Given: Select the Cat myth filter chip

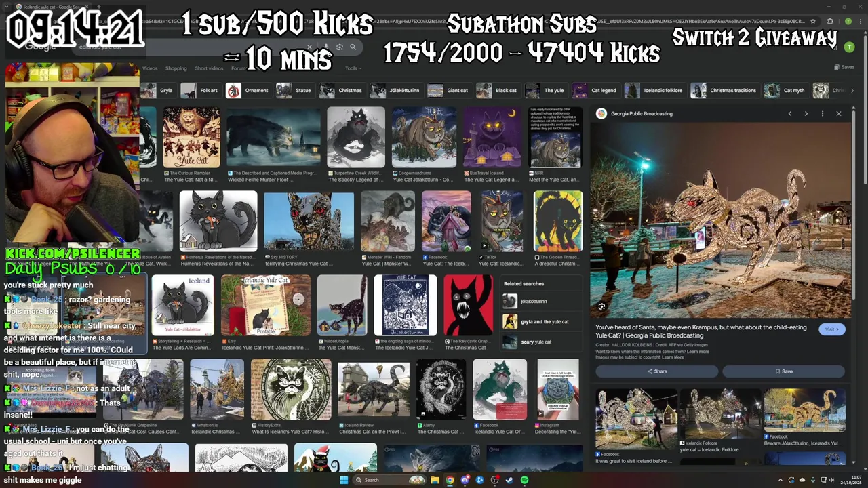Looking at the screenshot, I should click(785, 91).
